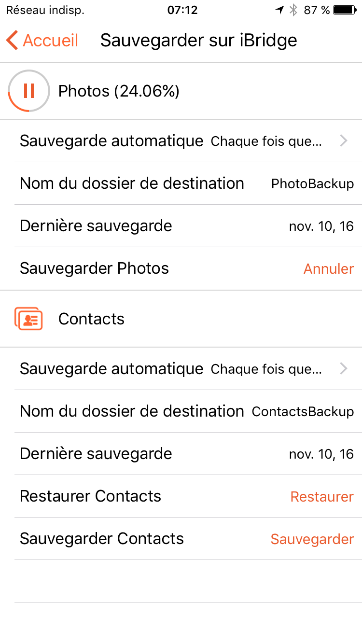Tap the location arrow status icon
Screen dimensions: 362x644
coord(279,10)
